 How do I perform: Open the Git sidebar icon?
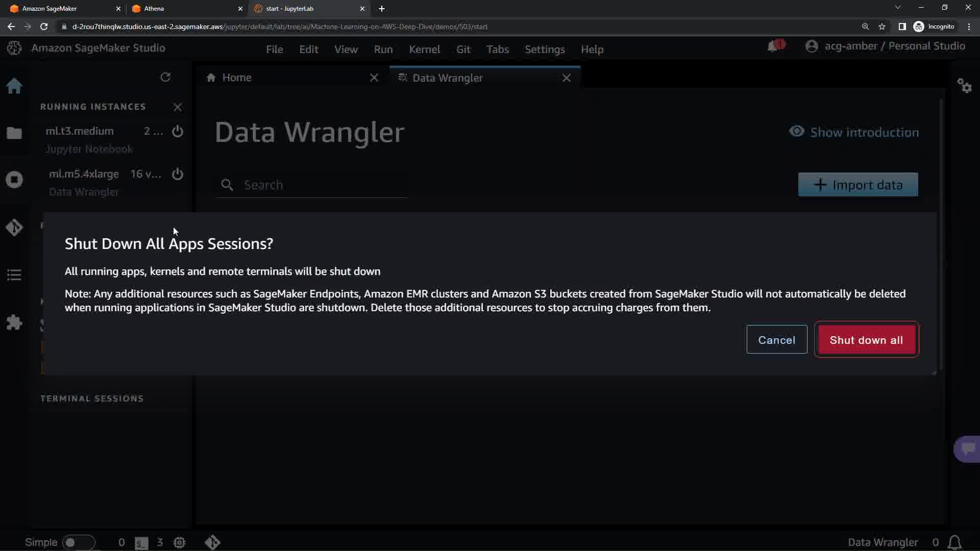coord(14,228)
